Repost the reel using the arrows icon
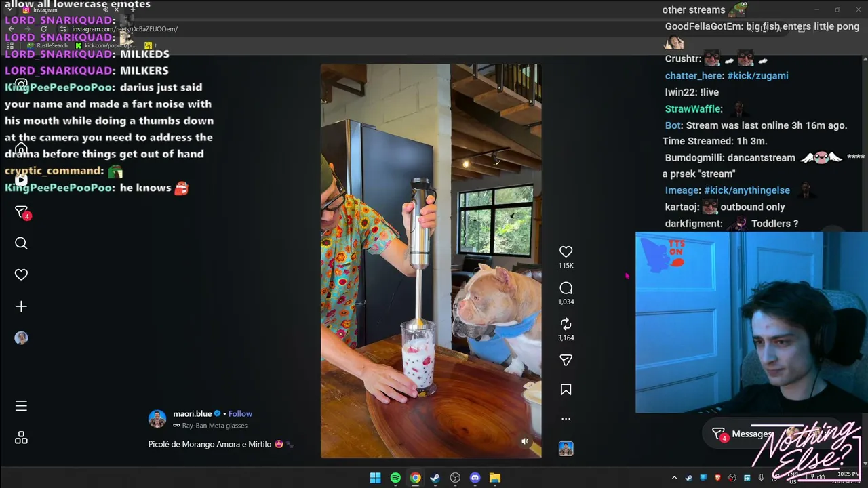This screenshot has height=488, width=868. click(566, 324)
